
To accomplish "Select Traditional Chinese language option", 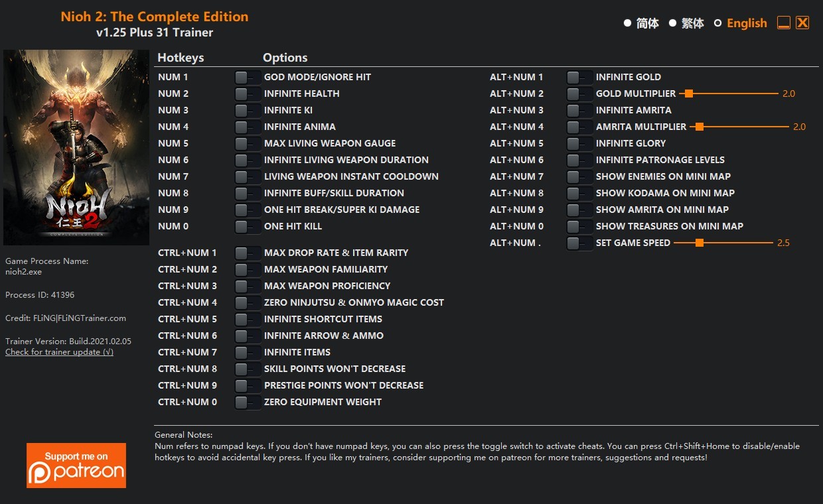I will coord(672,23).
